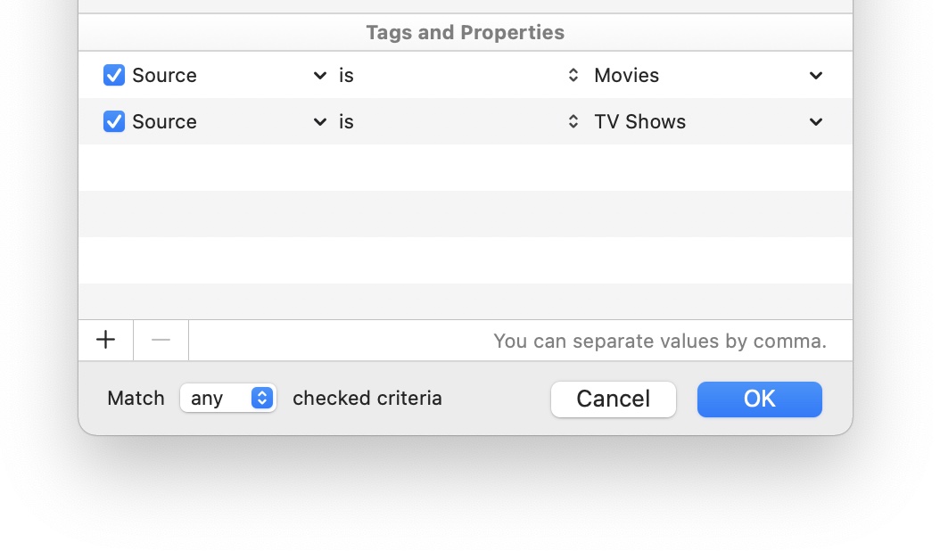Click the Tags and Properties header
Viewport: 940px width, 560px height.
[465, 33]
